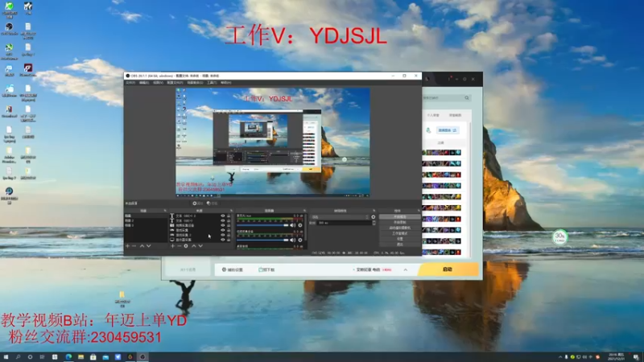644x362 pixels.
Task: Toggle visibility of video capture device source
Action: coord(223,225)
